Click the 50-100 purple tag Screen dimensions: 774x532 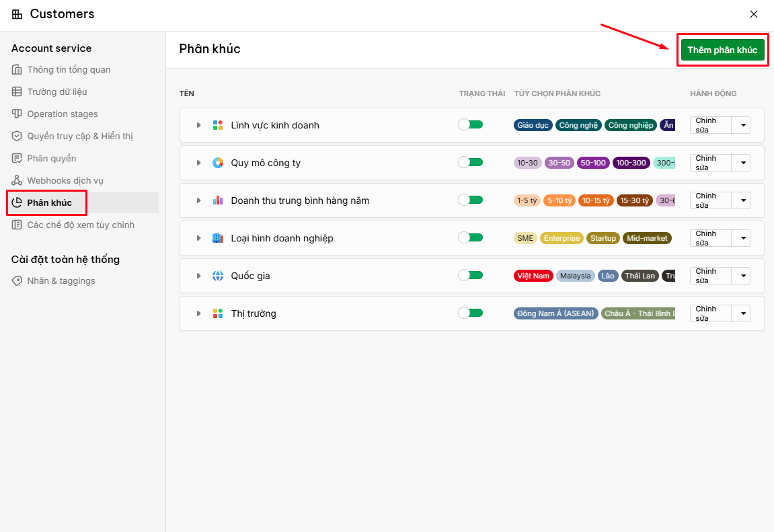click(x=593, y=163)
